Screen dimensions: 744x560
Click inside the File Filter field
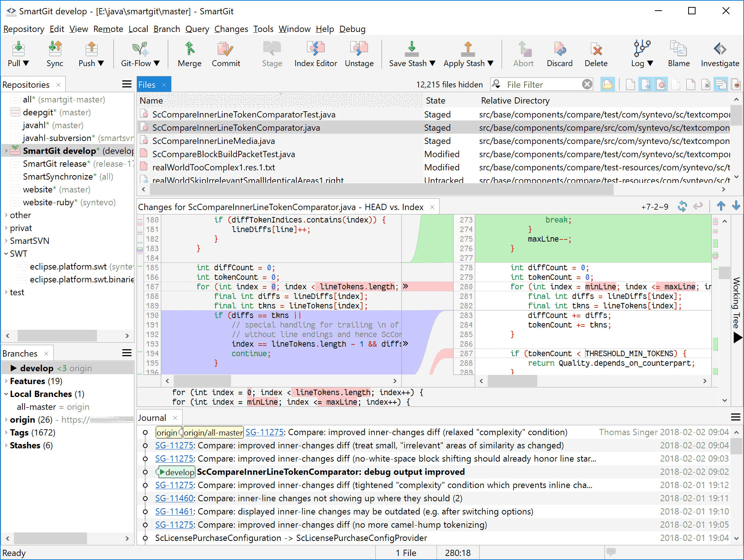pyautogui.click(x=540, y=84)
